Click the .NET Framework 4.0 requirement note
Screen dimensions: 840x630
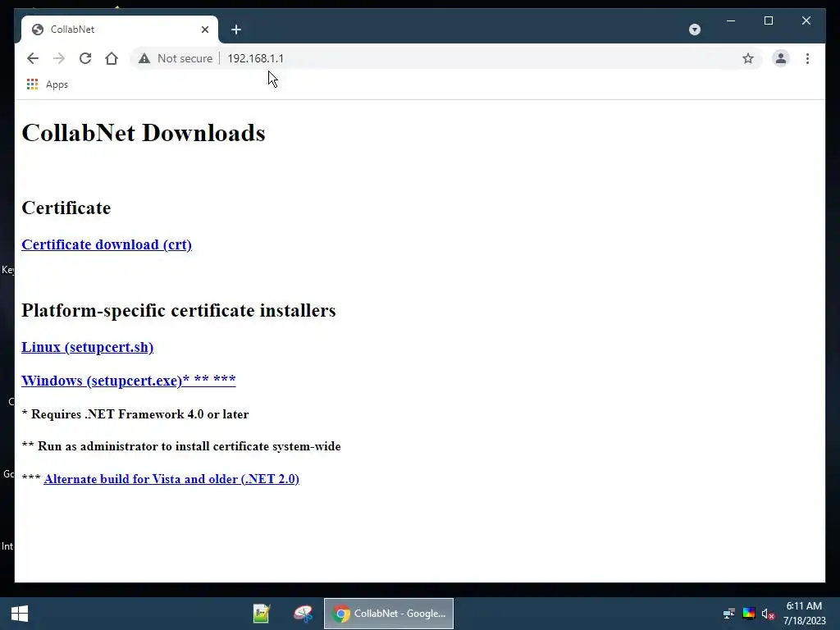(135, 414)
